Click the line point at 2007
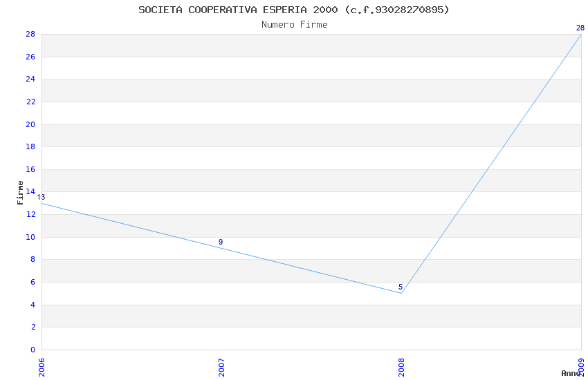The image size is (588, 380). point(221,248)
